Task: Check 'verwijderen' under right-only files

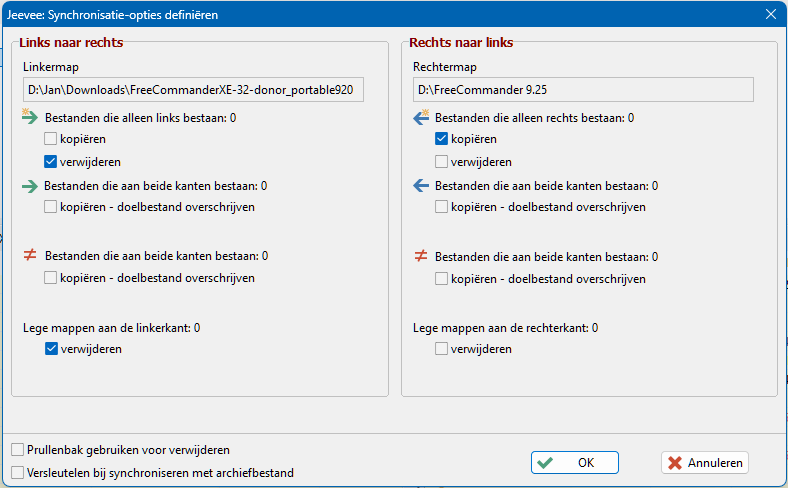Action: point(441,162)
